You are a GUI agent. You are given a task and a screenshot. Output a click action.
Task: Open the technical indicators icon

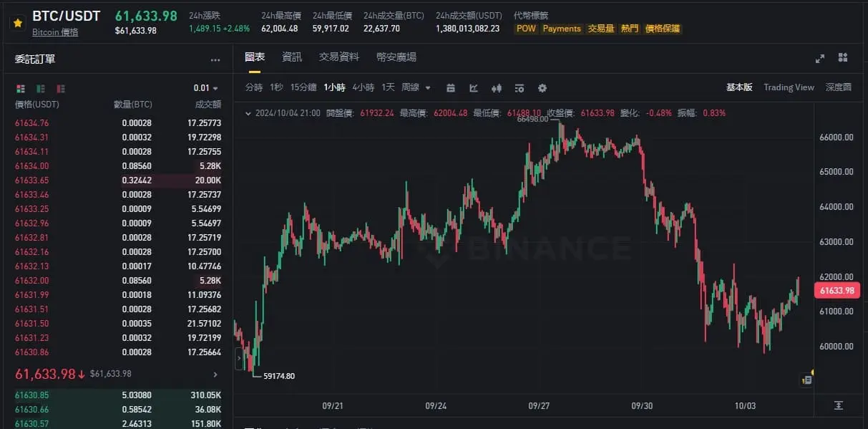(x=474, y=88)
